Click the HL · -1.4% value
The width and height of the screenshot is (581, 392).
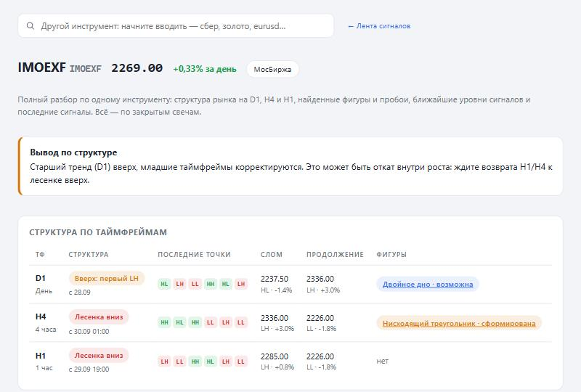tap(277, 290)
